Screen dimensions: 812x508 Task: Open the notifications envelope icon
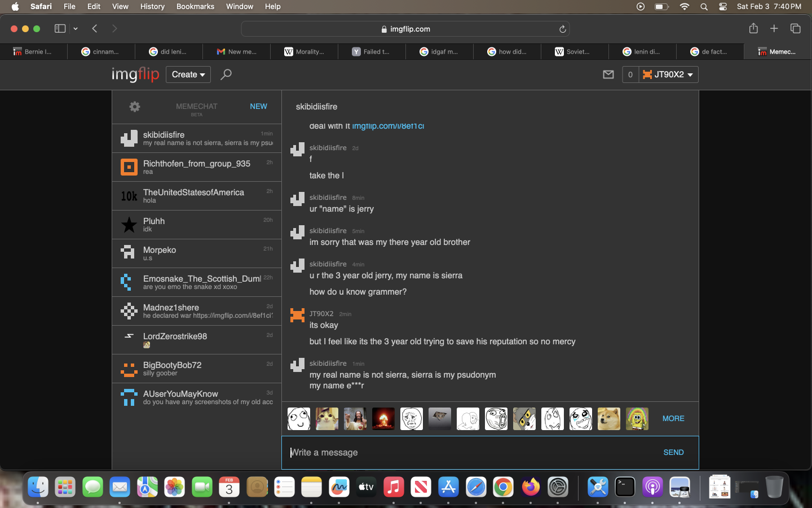(608, 75)
